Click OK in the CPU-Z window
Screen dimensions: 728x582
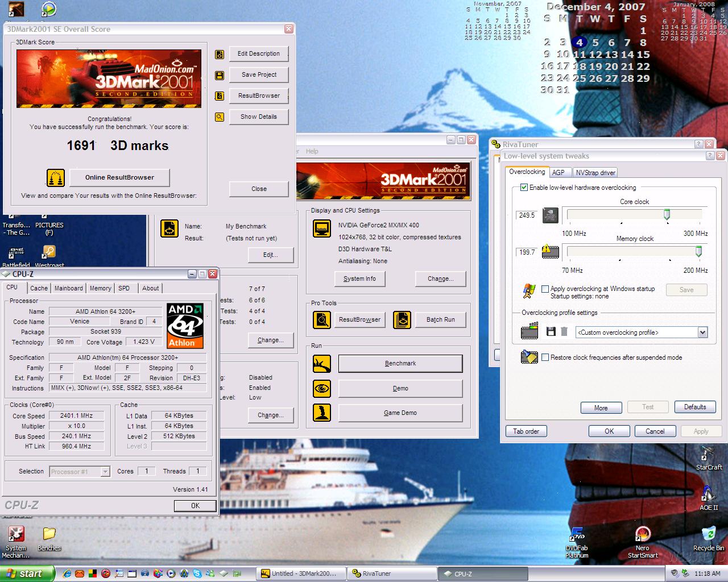(195, 505)
